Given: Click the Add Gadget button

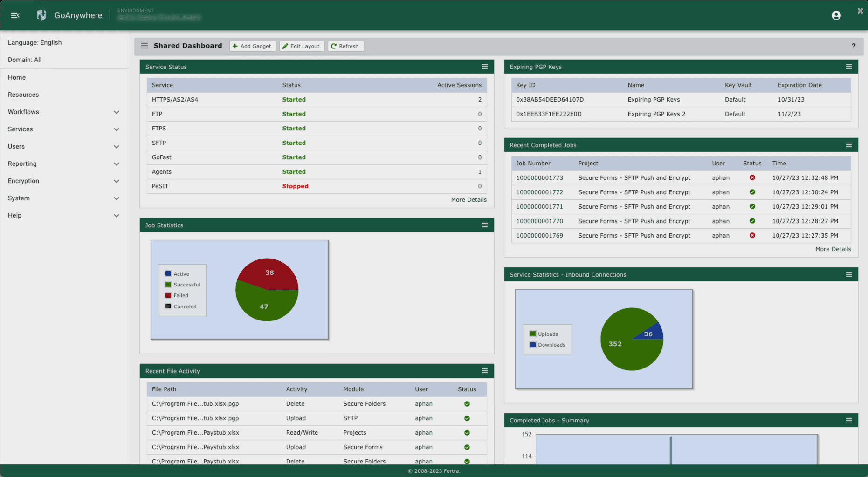Looking at the screenshot, I should 252,46.
